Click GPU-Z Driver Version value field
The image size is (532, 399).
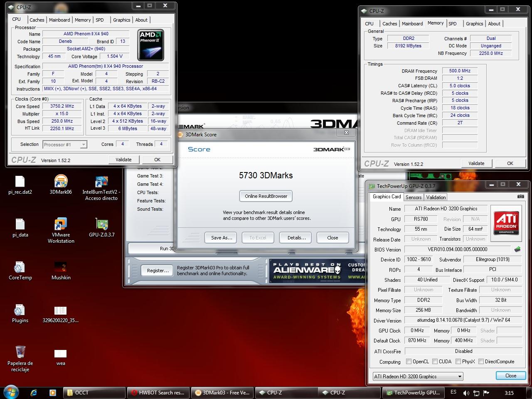pos(463,320)
